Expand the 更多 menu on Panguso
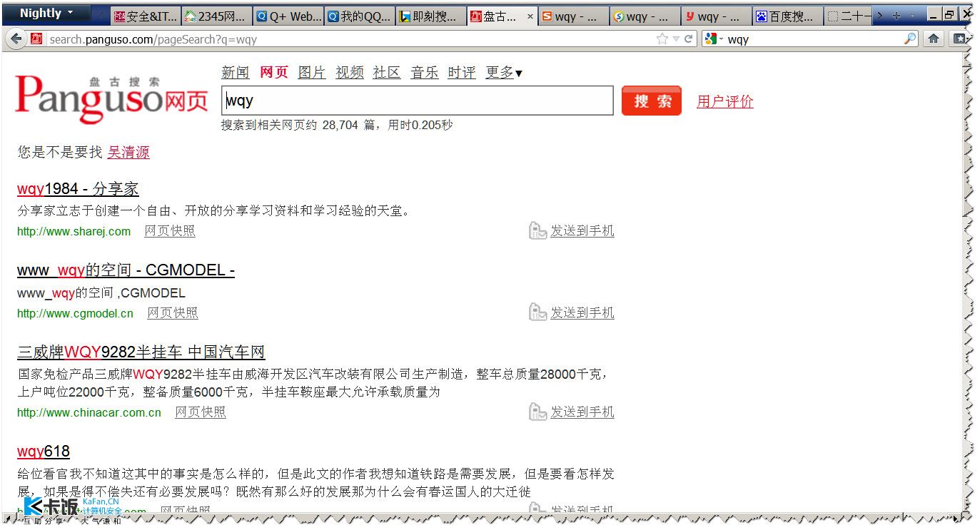This screenshot has width=980, height=530. tap(504, 73)
